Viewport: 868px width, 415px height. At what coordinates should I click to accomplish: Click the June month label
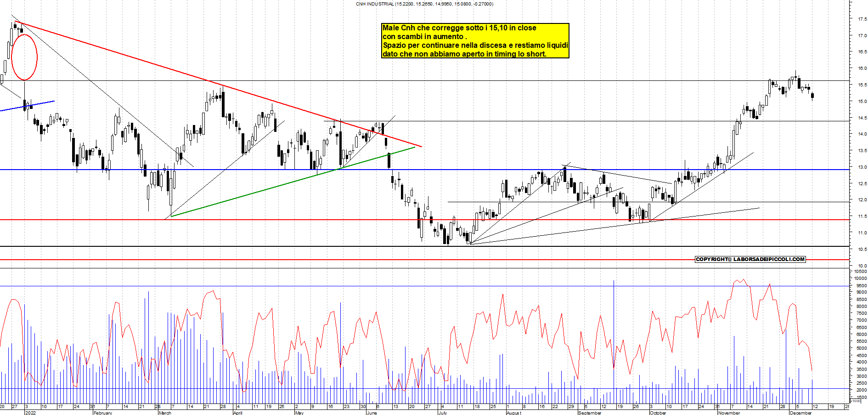[372, 413]
